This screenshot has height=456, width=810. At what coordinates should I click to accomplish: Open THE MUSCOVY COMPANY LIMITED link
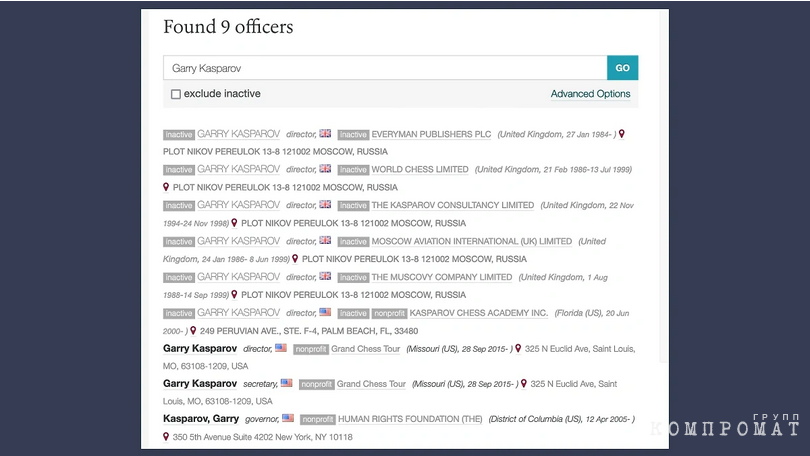442,277
